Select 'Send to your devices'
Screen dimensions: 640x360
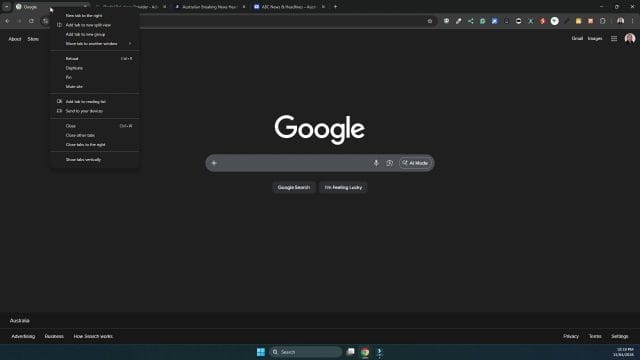click(x=95, y=111)
